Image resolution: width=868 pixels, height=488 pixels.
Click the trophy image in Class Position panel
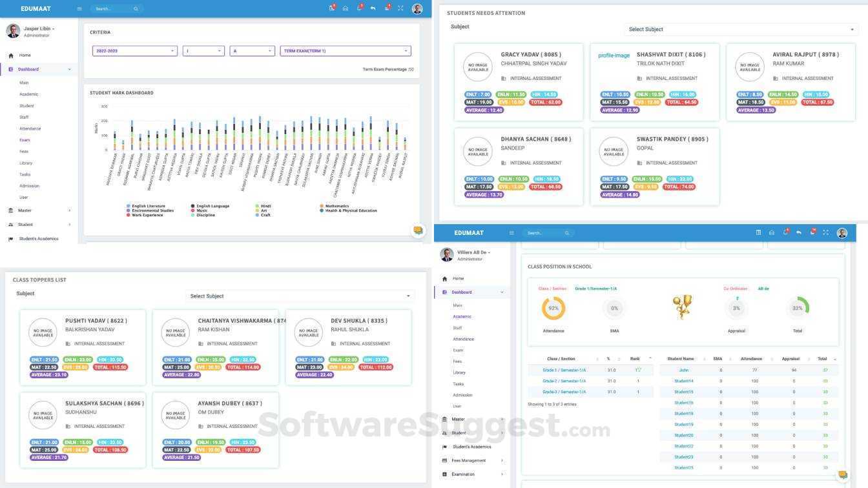tap(682, 308)
